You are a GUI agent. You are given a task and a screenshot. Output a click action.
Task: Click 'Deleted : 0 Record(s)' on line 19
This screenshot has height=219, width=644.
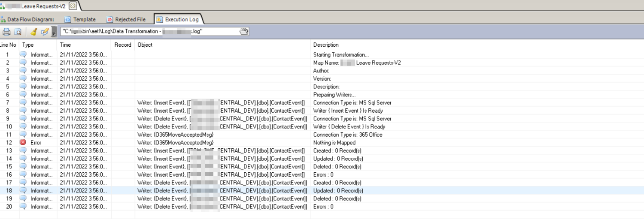point(337,198)
